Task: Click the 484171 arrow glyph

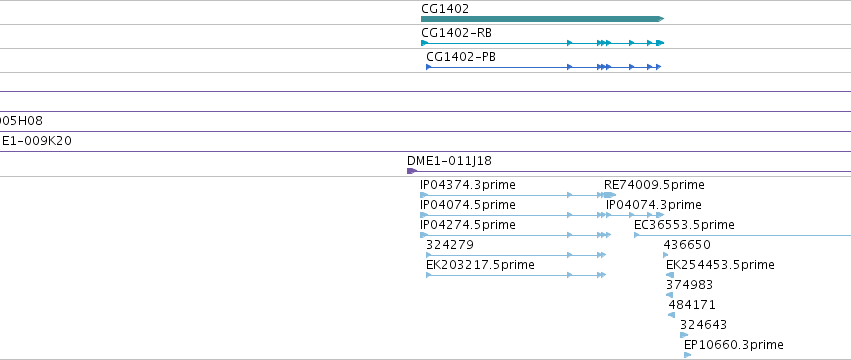Action: click(x=671, y=315)
